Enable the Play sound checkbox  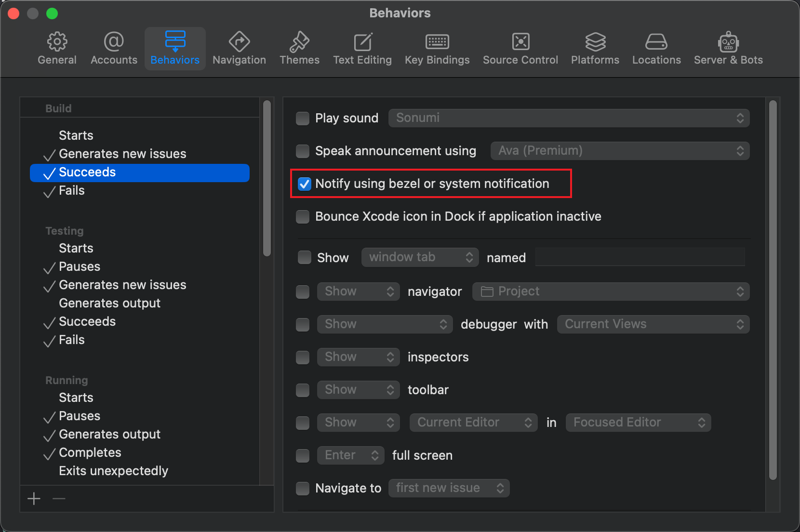pyautogui.click(x=303, y=118)
